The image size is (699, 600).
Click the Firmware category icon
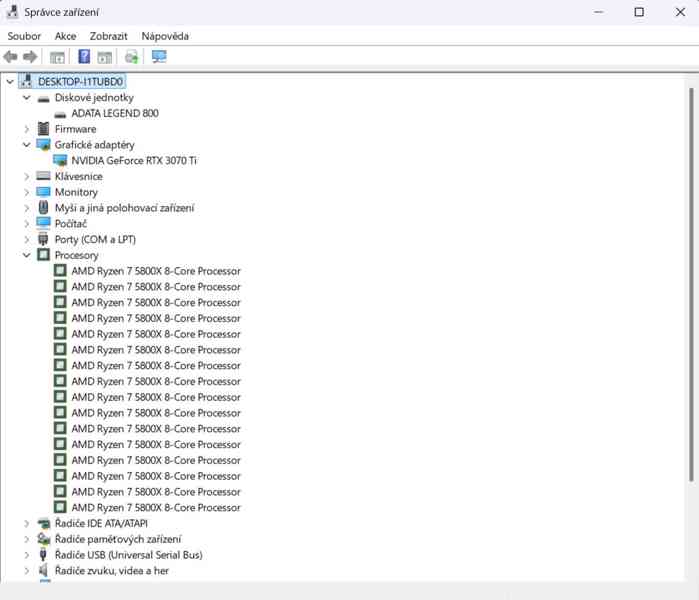(43, 129)
